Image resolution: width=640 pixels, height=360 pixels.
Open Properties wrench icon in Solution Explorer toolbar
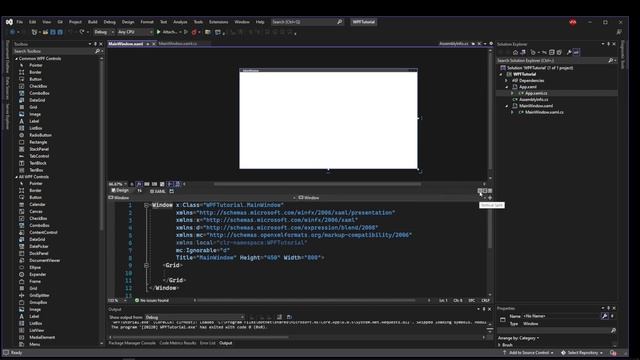pos(569,52)
